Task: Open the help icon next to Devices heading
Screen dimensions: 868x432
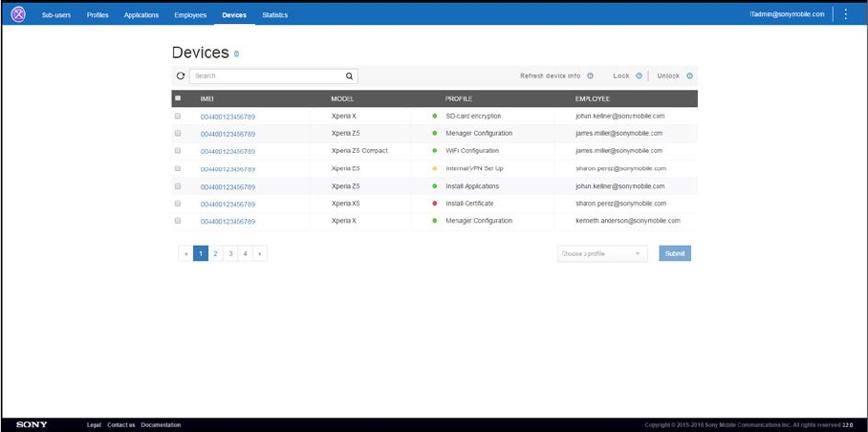Action: click(236, 54)
